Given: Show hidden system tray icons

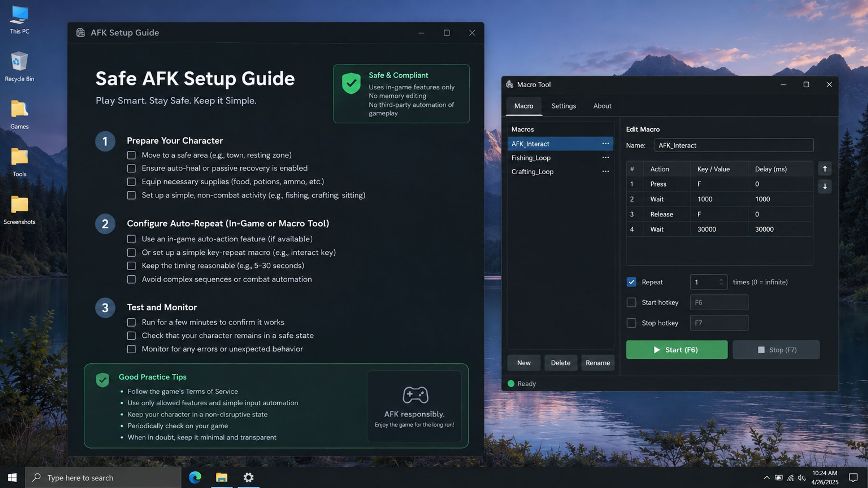Looking at the screenshot, I should 766,478.
